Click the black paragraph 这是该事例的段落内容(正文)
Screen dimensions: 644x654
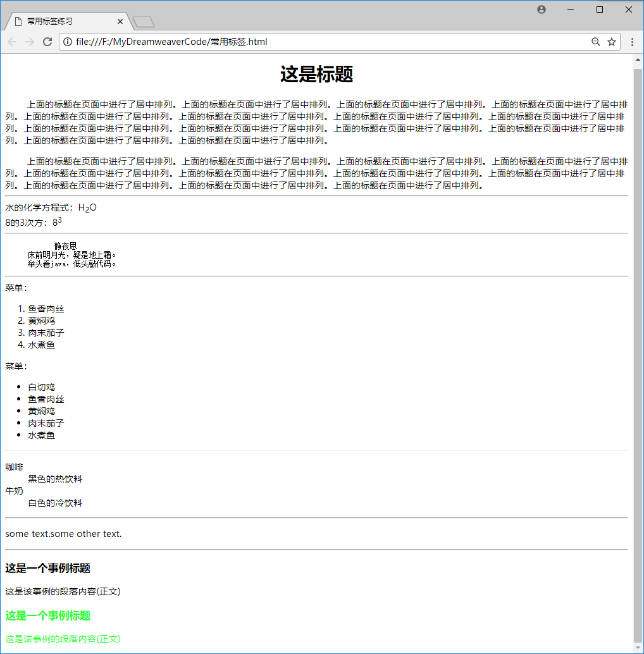click(63, 591)
